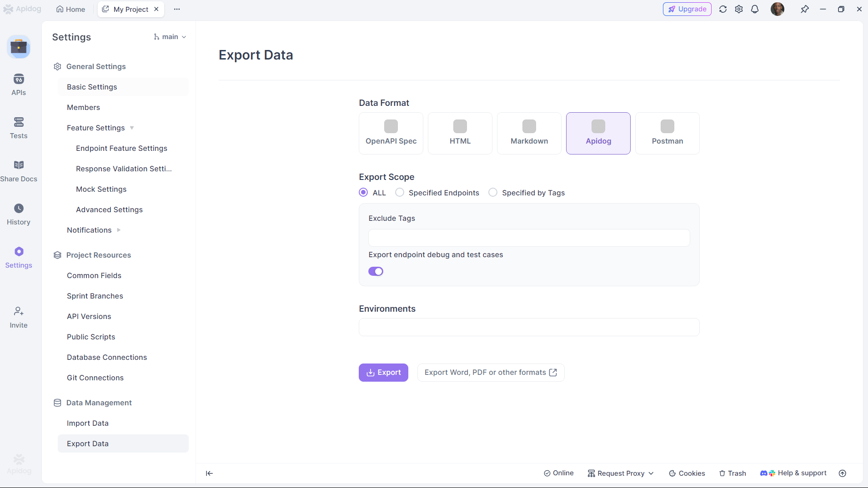Open the Settings section in sidebar
Viewport: 868px width, 488px height.
click(19, 257)
